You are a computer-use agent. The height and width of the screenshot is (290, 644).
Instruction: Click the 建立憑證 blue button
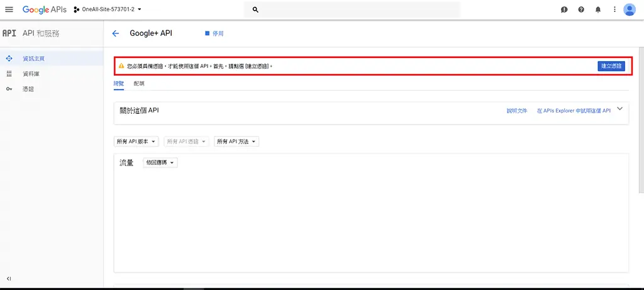pyautogui.click(x=611, y=66)
